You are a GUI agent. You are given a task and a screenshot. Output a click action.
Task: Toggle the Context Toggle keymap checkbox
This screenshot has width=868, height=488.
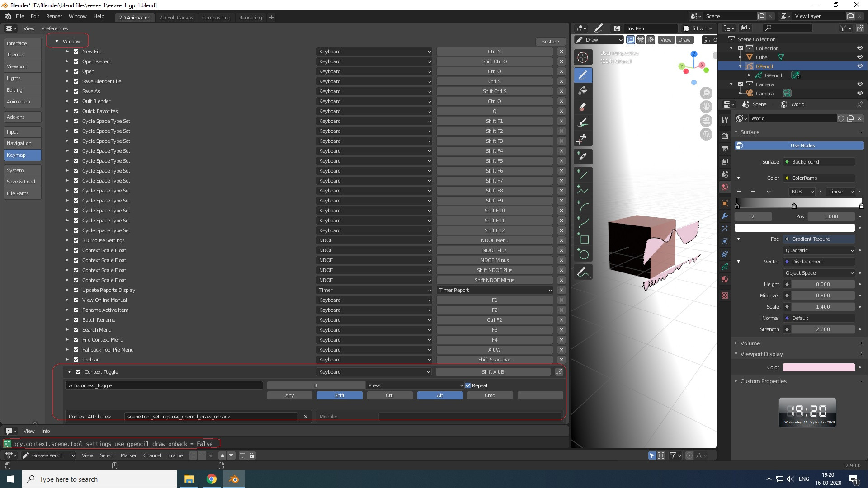(78, 372)
